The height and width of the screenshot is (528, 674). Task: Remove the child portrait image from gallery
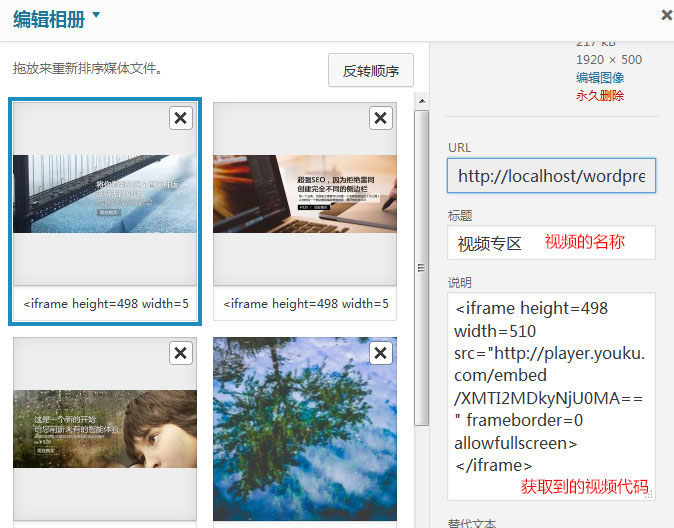[x=180, y=353]
